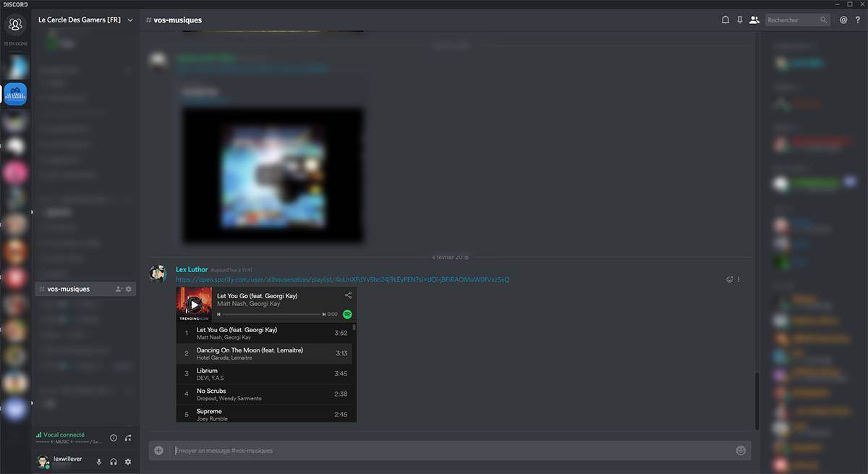868x474 pixels.
Task: Open the emoji picker
Action: coord(741,450)
